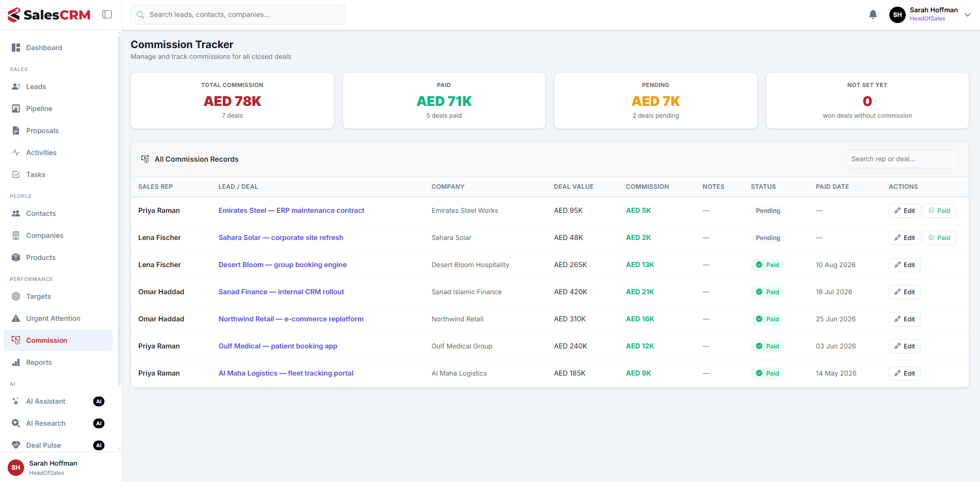The height and width of the screenshot is (482, 980).
Task: Click the Leads icon in sidebar
Action: pyautogui.click(x=16, y=86)
